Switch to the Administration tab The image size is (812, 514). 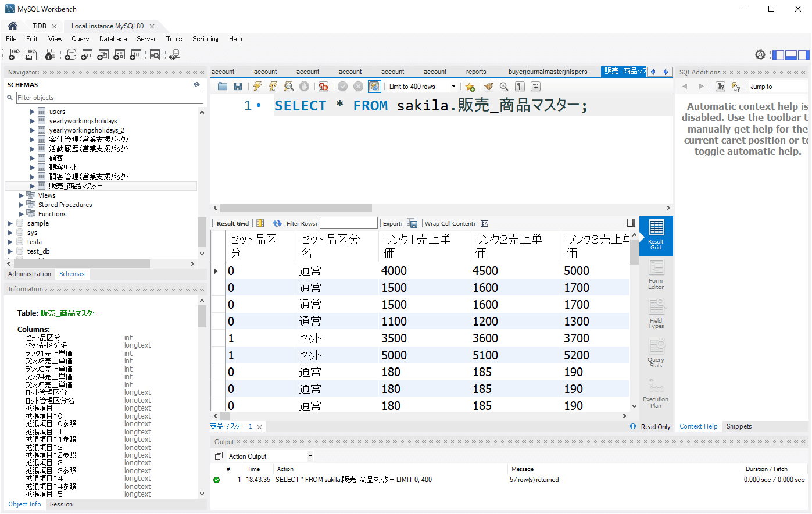(x=30, y=274)
